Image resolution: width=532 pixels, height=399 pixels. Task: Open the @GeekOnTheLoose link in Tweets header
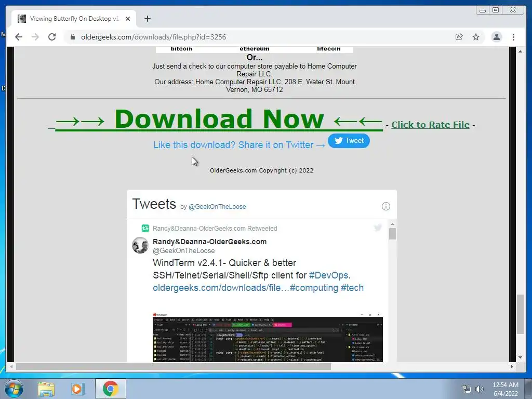tap(217, 207)
